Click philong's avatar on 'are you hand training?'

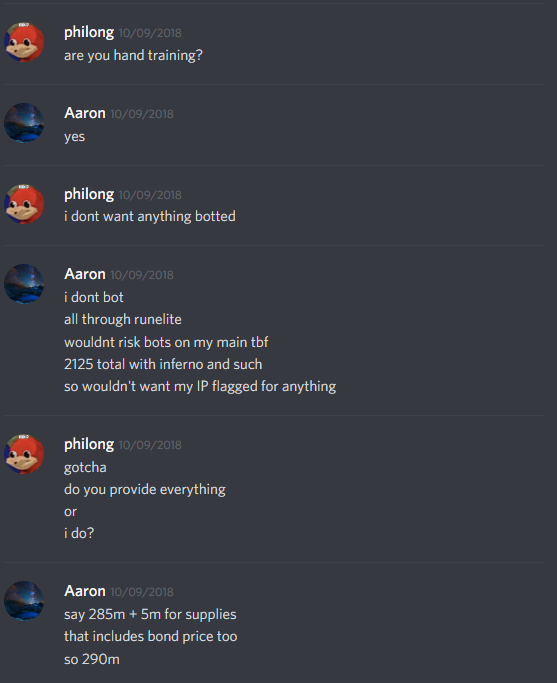pos(24,42)
